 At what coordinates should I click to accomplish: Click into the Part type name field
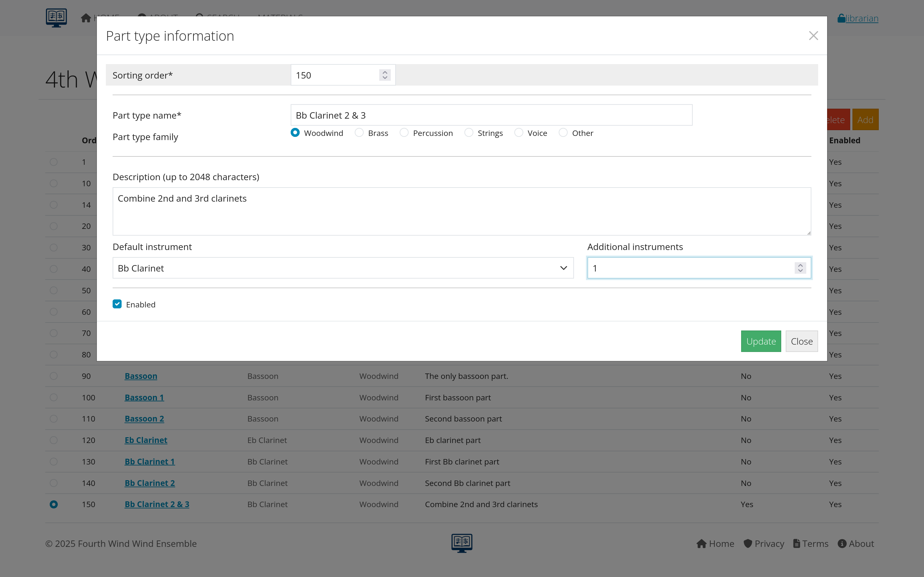pos(491,115)
